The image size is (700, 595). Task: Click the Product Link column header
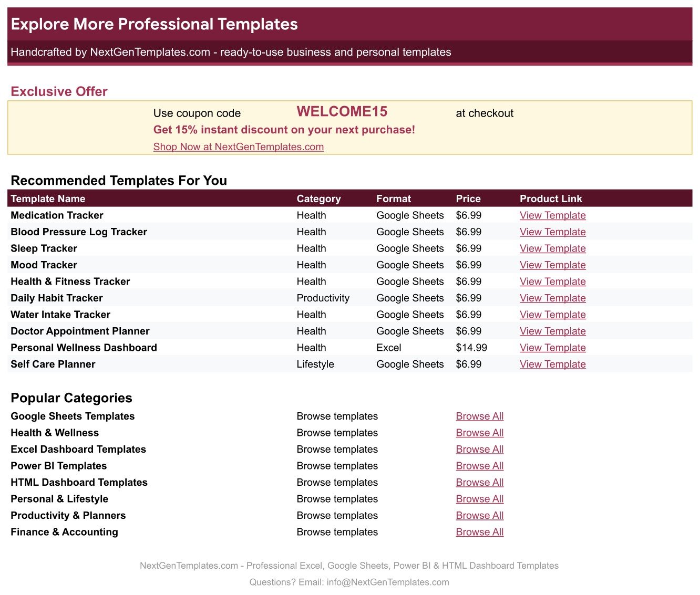point(551,199)
